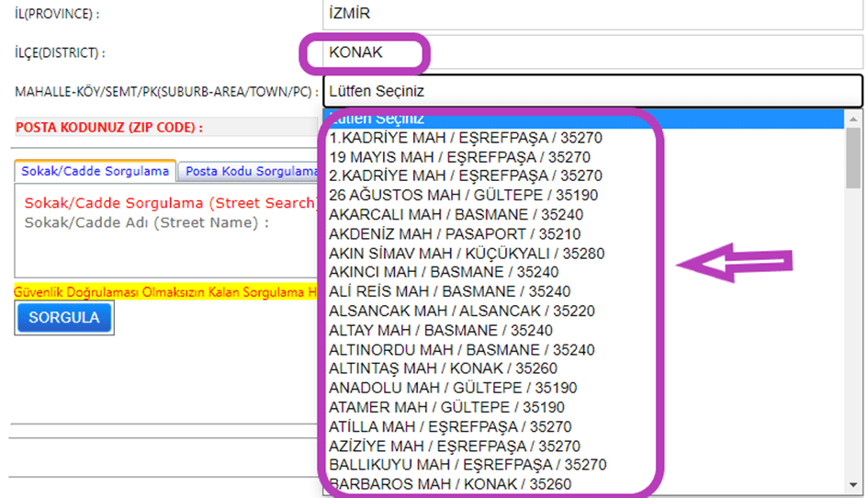
Task: Choose 1.KADRİYE MAH / EŞREFPAŞA option
Action: tap(465, 138)
